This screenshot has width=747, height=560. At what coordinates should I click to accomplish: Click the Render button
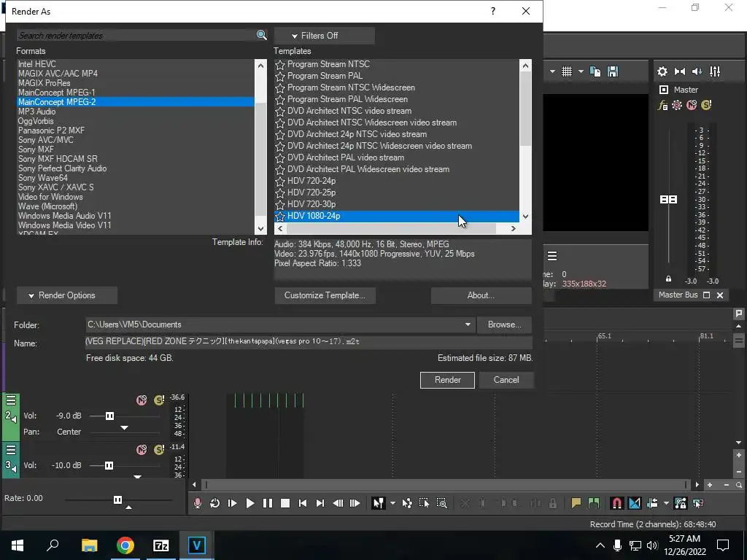447,380
